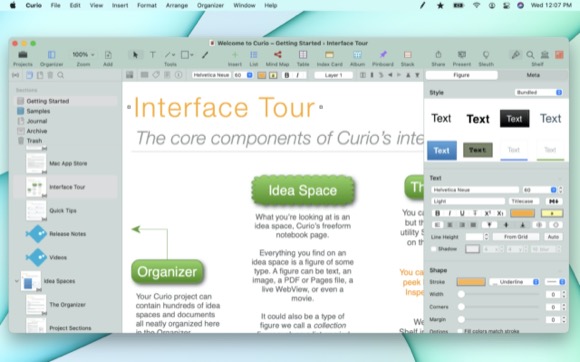
Task: Click the From Grid button
Action: (x=516, y=237)
